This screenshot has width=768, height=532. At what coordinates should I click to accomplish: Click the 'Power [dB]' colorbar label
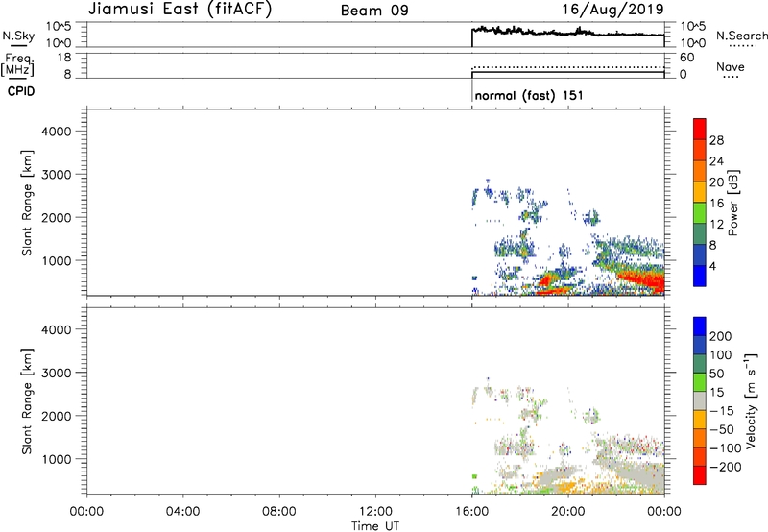pyautogui.click(x=732, y=203)
